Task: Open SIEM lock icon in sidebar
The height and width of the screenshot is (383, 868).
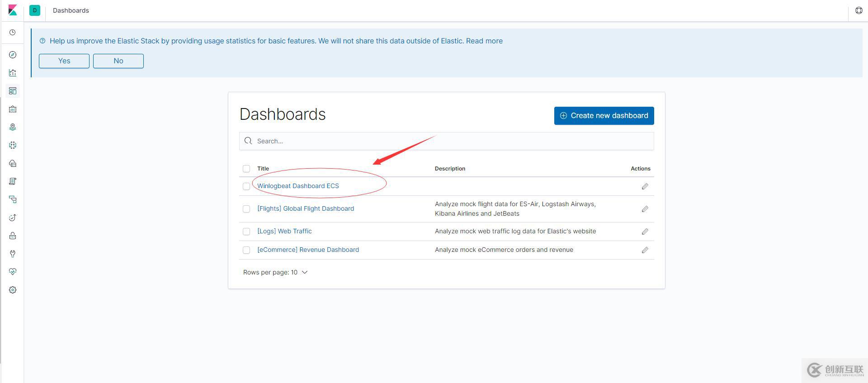Action: tap(13, 236)
